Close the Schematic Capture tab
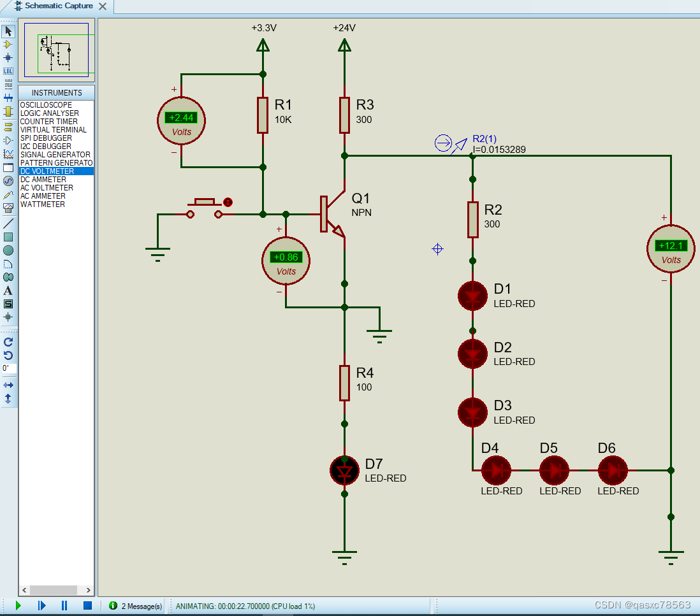The width and height of the screenshot is (700, 616). 103,6
